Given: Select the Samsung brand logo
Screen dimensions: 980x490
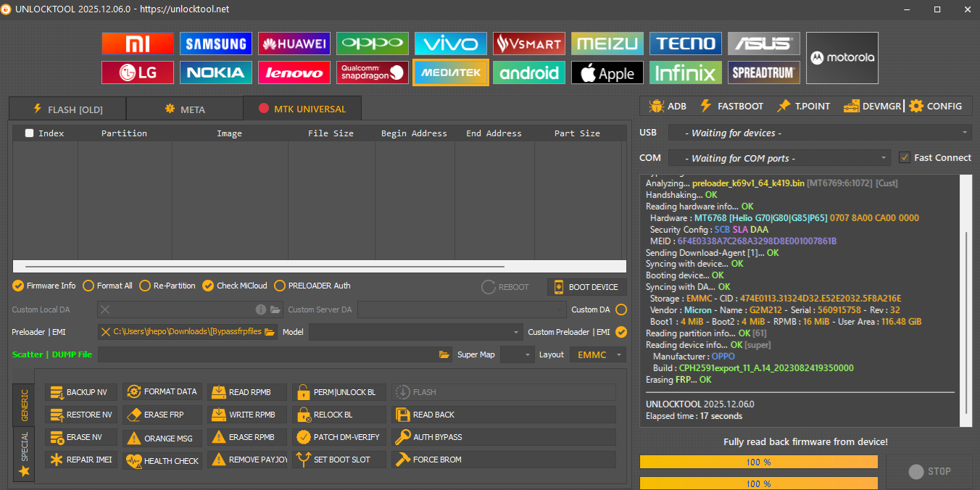Looking at the screenshot, I should click(216, 43).
